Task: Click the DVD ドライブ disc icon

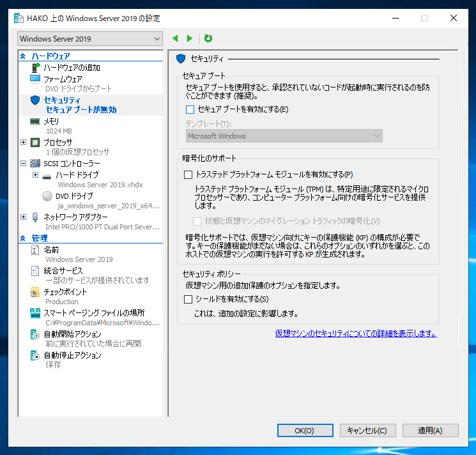Action: pyautogui.click(x=47, y=196)
